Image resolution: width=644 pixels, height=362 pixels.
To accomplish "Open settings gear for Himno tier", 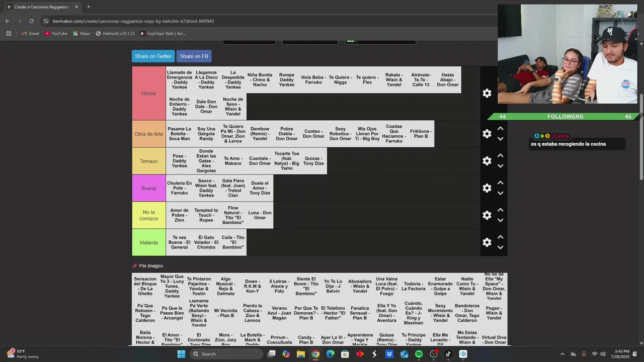I will 487,93.
